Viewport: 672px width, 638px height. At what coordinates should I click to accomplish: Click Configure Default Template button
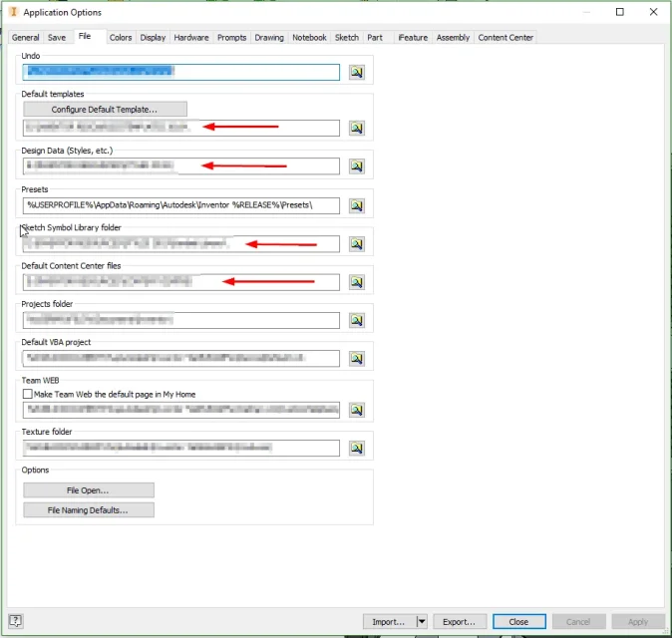click(x=105, y=110)
